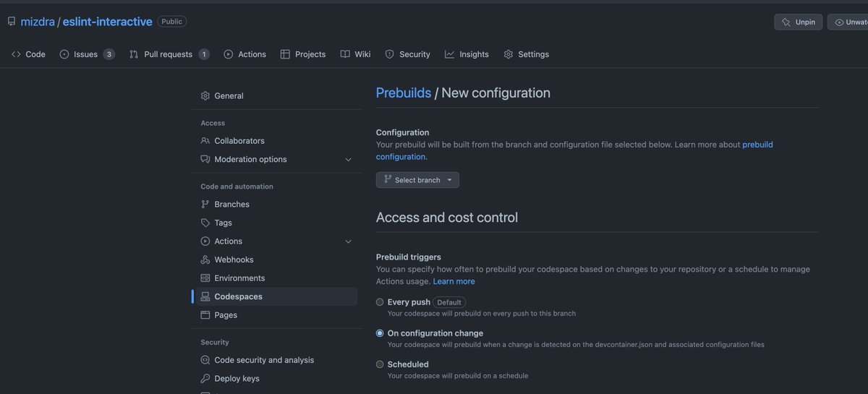This screenshot has width=868, height=394.
Task: Click the Unpin repository button
Action: [798, 22]
